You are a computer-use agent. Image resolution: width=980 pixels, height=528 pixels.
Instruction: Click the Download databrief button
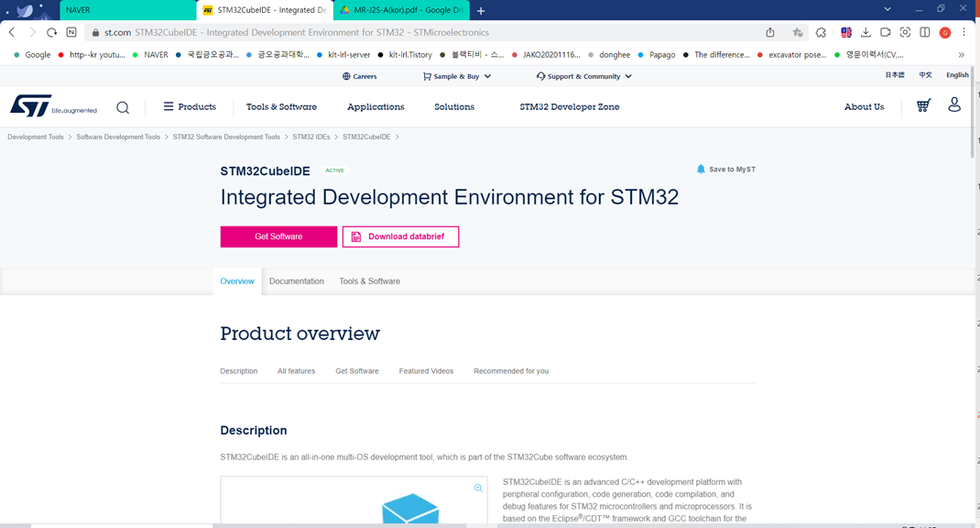pos(400,236)
